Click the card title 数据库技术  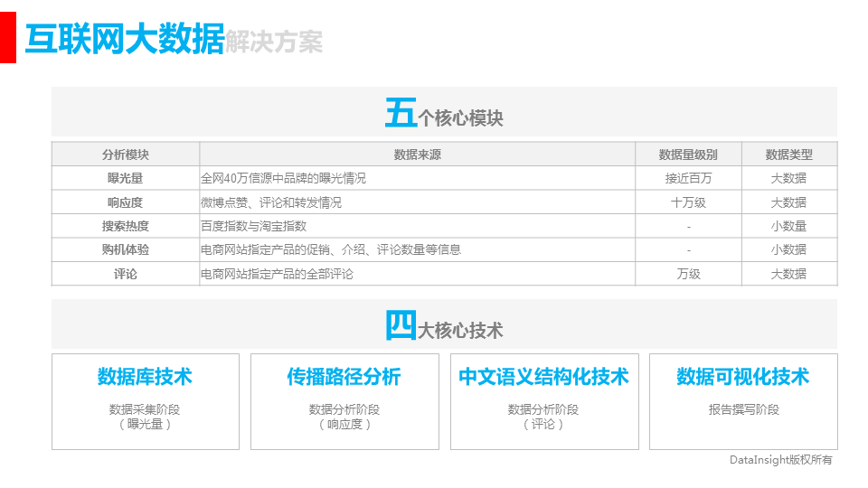145,377
